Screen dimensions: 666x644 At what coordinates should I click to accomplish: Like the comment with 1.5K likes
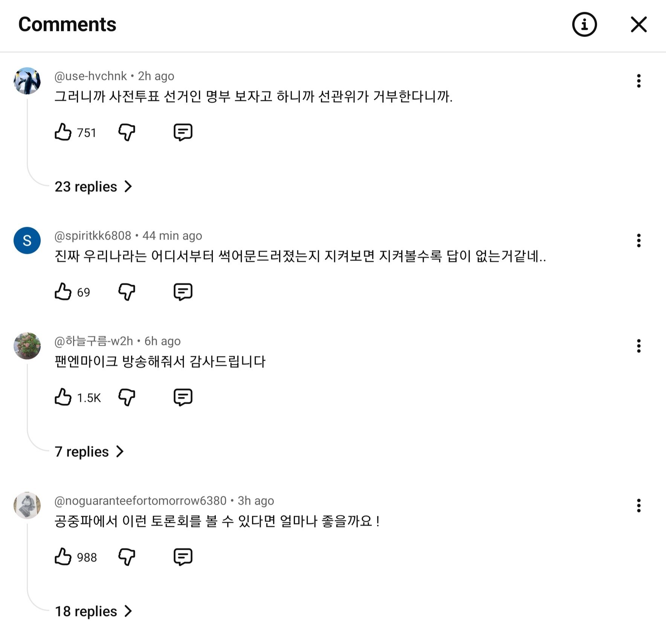pos(63,397)
